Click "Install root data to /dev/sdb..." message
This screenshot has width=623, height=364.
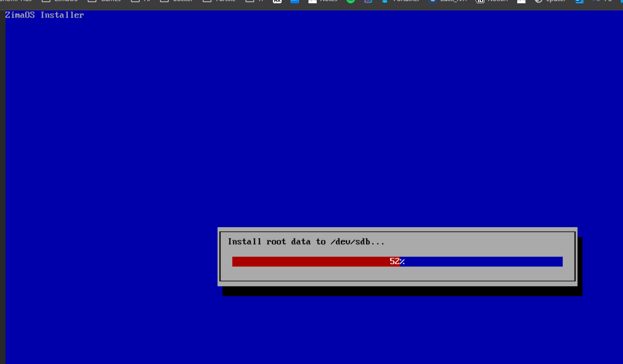306,241
